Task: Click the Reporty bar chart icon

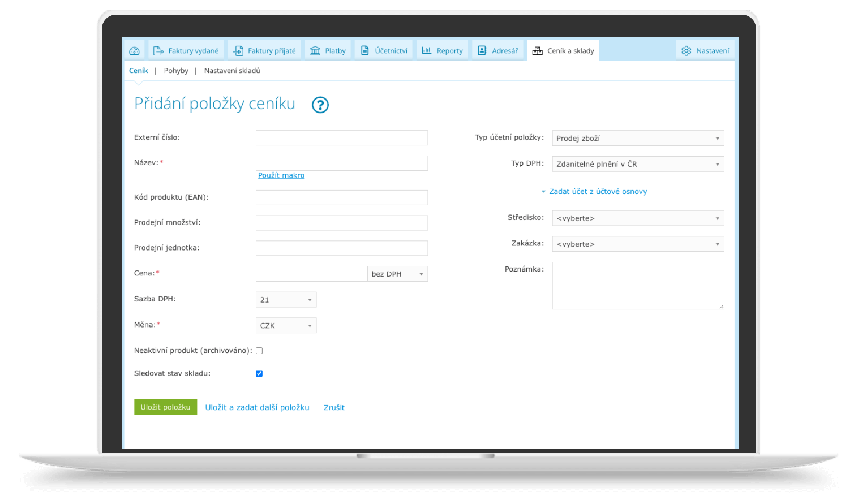Action: [x=427, y=51]
